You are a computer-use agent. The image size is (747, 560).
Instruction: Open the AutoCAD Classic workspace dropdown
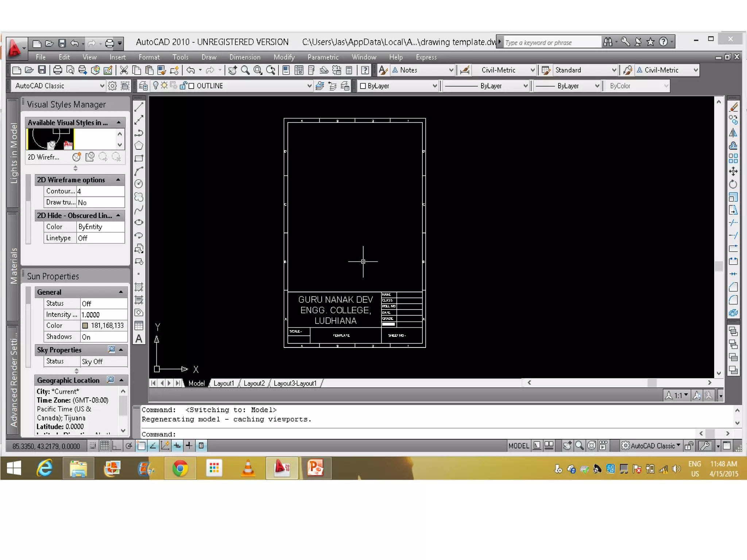[x=102, y=86]
